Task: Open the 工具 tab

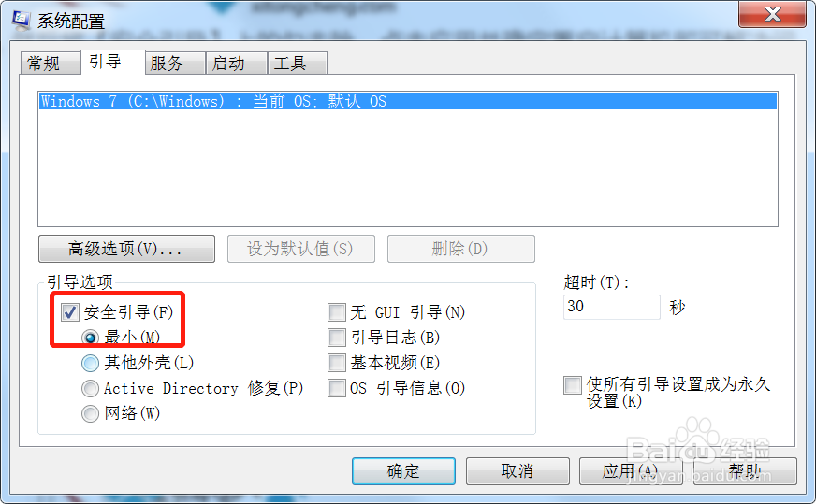Action: pos(290,64)
